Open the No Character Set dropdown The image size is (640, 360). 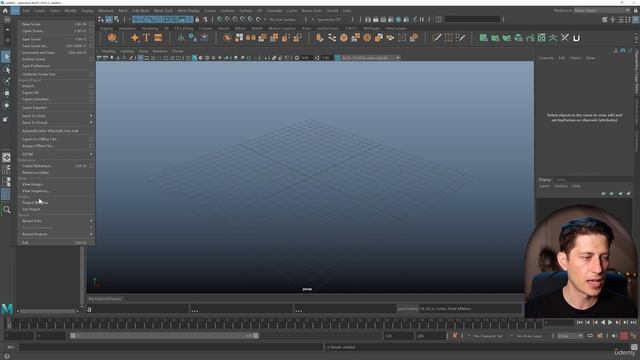click(x=488, y=336)
